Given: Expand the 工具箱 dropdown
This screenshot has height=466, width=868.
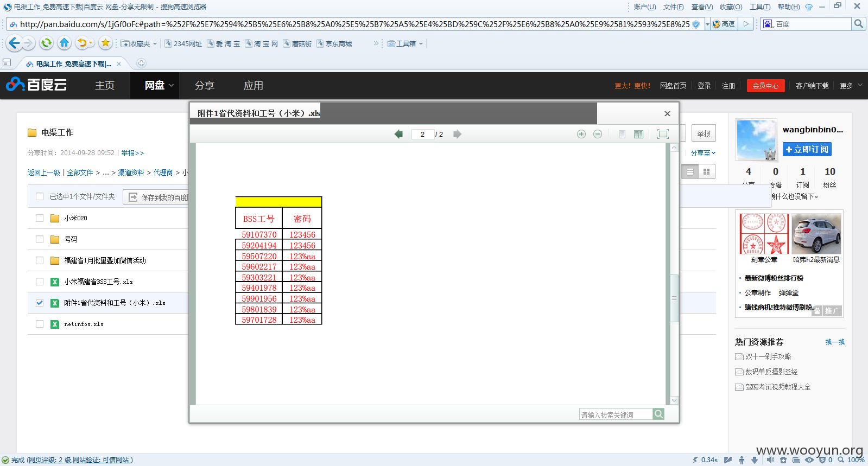Looking at the screenshot, I should 421,43.
